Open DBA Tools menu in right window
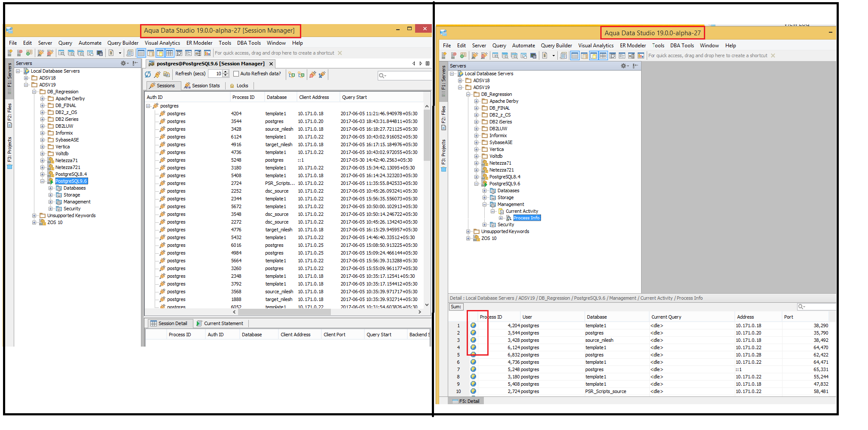 click(x=682, y=46)
